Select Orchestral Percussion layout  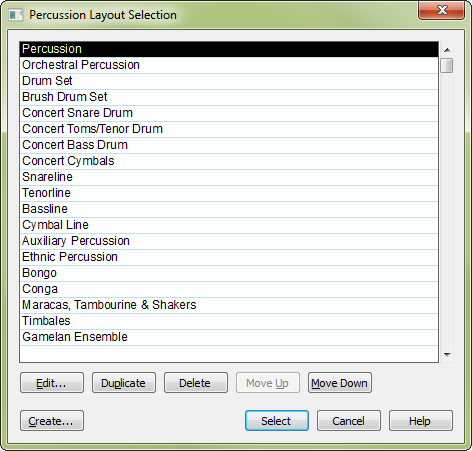[x=229, y=65]
